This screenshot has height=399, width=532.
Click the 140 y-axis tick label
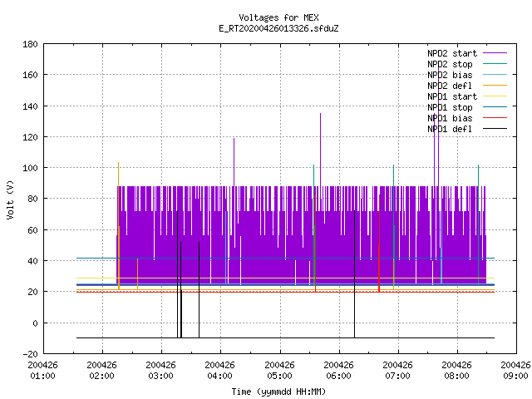[30, 106]
